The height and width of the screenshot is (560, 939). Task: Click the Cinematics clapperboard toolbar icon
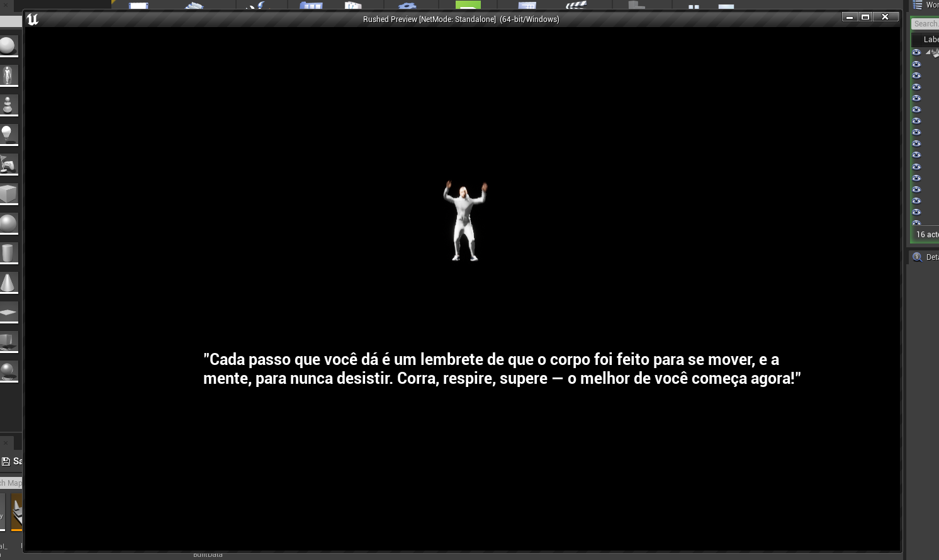(575, 5)
